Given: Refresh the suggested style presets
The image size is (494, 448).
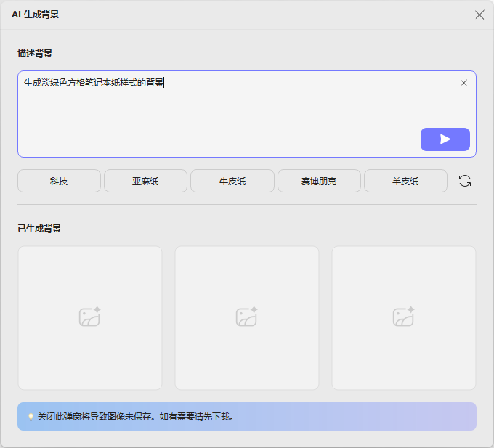Looking at the screenshot, I should click(465, 181).
